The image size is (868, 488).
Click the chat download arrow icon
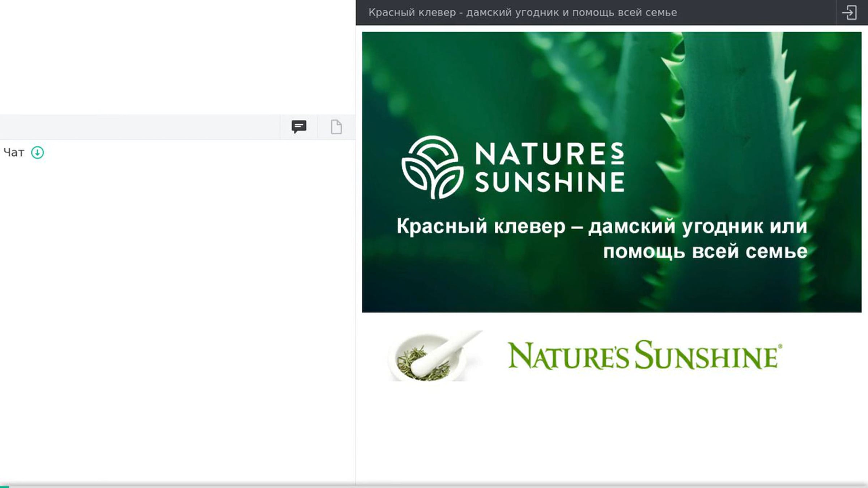click(x=38, y=152)
